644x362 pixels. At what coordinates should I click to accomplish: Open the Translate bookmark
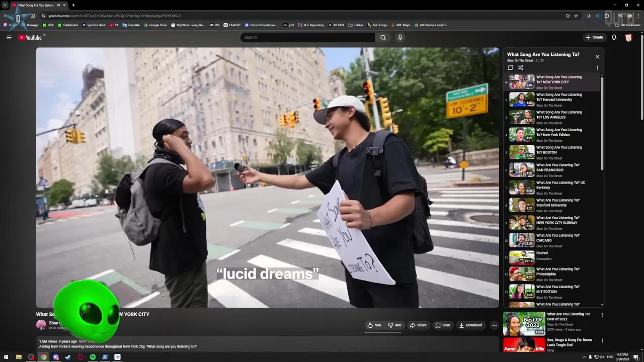click(131, 25)
